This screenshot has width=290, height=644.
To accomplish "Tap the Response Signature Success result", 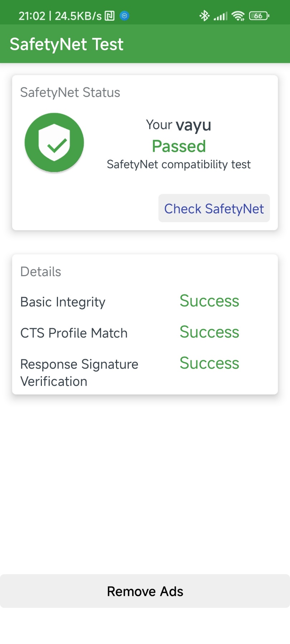I will 209,363.
